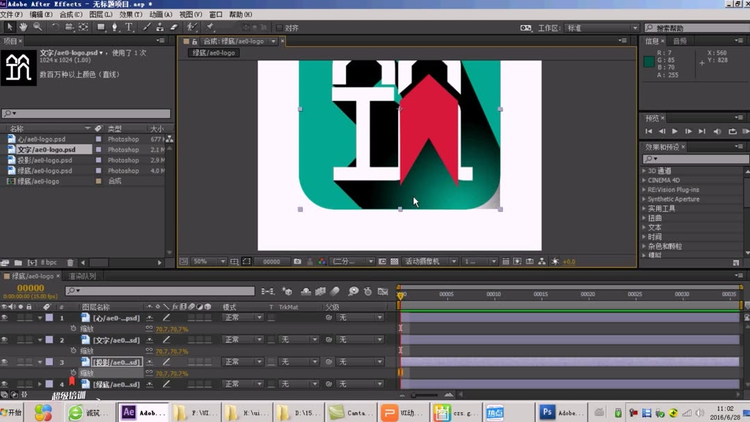750x422 pixels.
Task: Jump to first frame in preview panel
Action: (649, 131)
